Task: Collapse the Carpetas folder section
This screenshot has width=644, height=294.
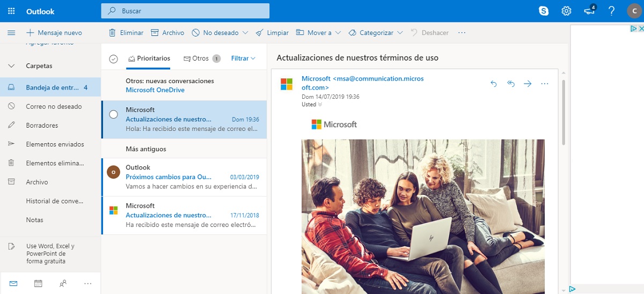Action: [x=11, y=66]
